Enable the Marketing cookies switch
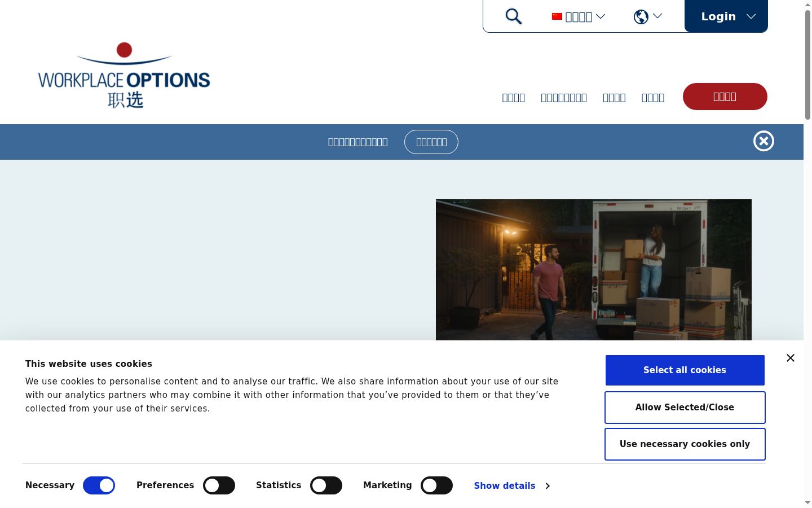Viewport: 812px width, 508px height. pyautogui.click(x=436, y=485)
